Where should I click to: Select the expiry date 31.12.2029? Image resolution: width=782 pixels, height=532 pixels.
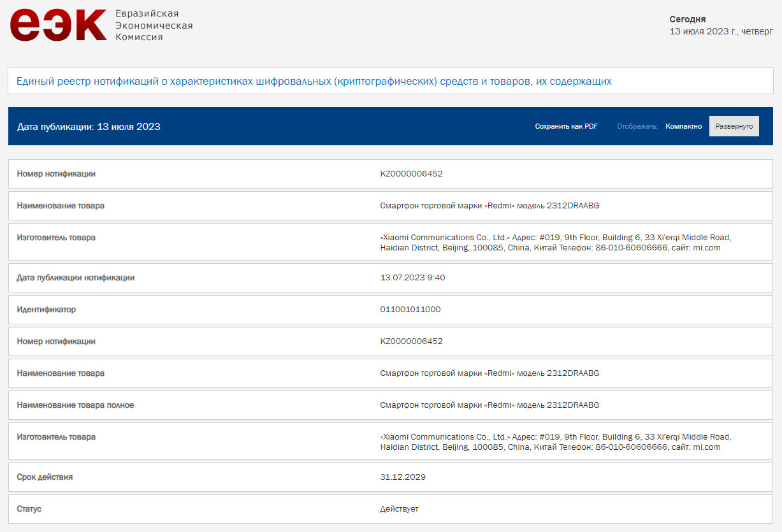[x=403, y=477]
